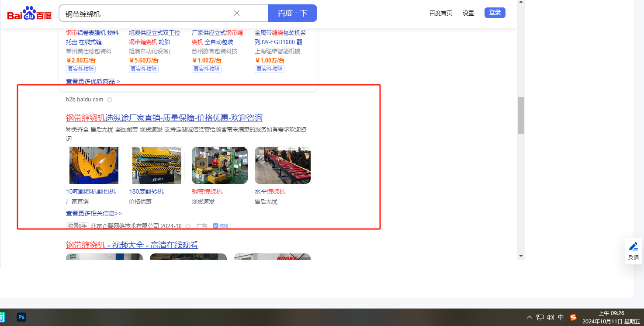The height and width of the screenshot is (326, 644).
Task: Click the 苏州脉客包装科技 seller name
Action: point(217,51)
